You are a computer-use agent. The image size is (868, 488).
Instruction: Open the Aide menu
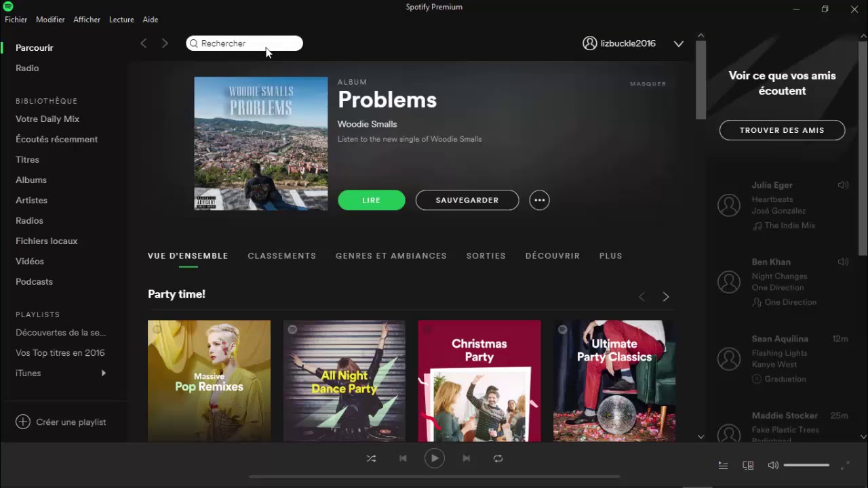coord(151,20)
